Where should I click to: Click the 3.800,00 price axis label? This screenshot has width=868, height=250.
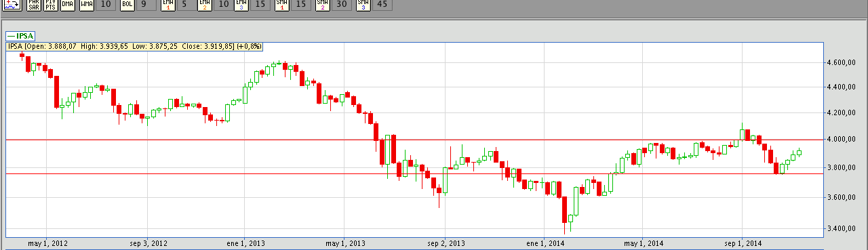[841, 168]
